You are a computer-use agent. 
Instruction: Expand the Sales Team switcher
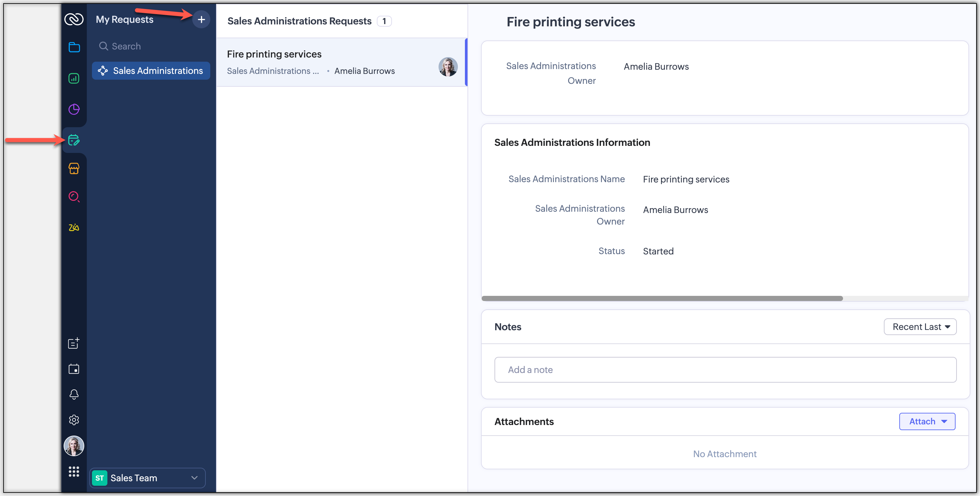click(x=148, y=478)
